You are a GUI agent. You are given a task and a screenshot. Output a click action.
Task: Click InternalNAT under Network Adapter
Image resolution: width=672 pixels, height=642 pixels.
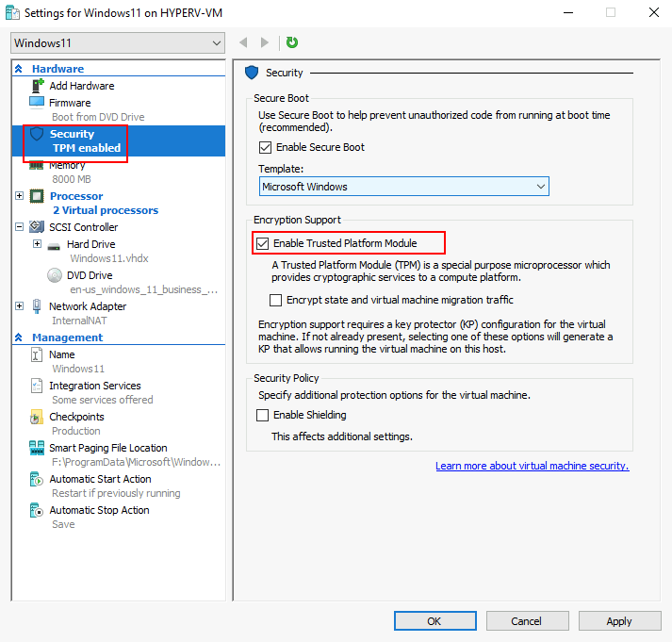pyautogui.click(x=80, y=321)
